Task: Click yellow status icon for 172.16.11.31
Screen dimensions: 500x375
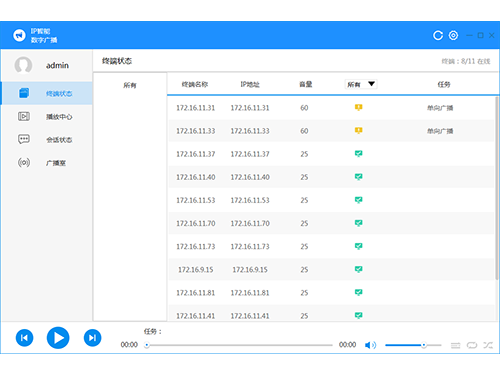Action: (x=358, y=107)
